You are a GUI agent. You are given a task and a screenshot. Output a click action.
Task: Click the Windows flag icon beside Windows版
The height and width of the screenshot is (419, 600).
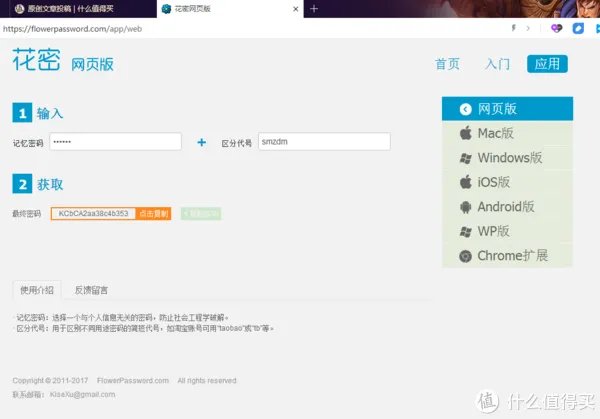[465, 158]
